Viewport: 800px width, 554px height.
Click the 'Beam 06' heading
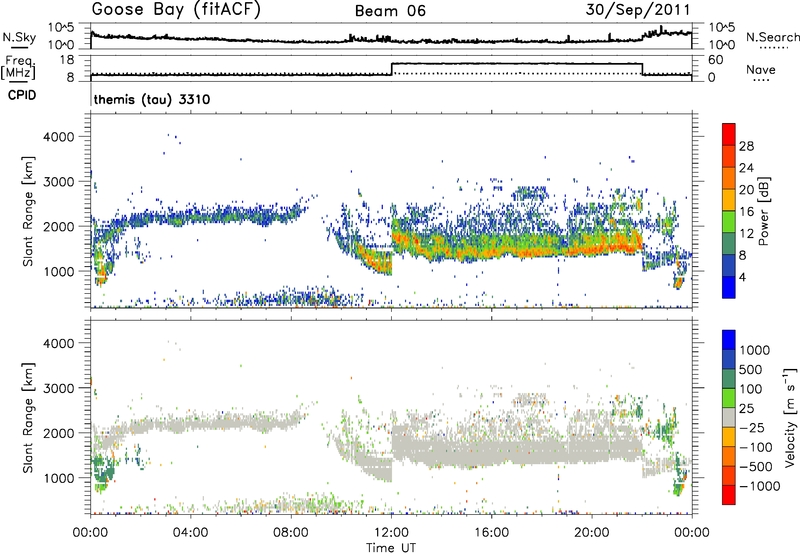[x=390, y=11]
